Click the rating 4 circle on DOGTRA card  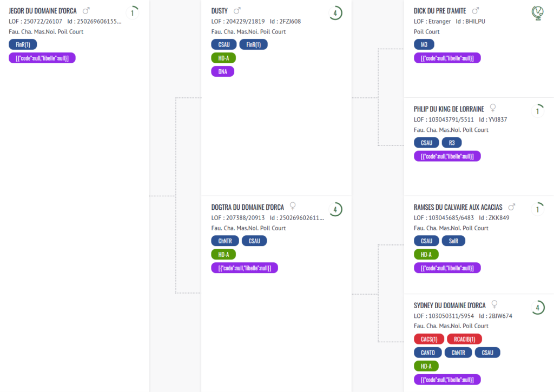pyautogui.click(x=335, y=209)
